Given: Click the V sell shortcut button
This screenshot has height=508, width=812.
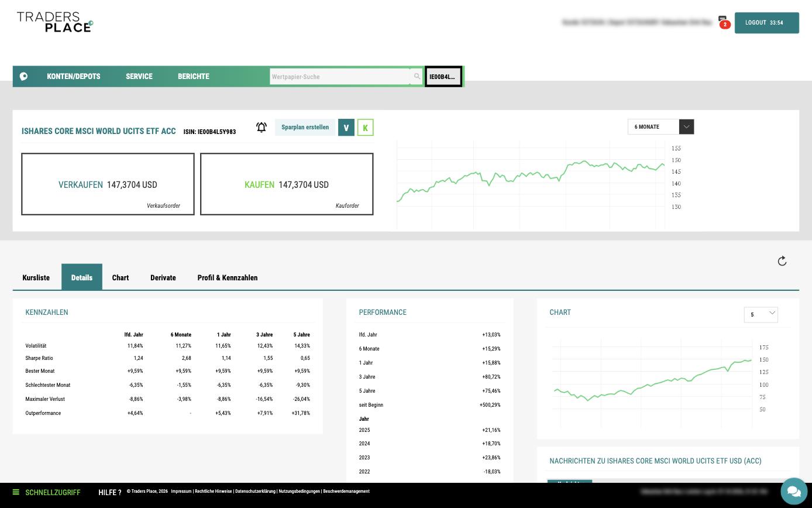Looking at the screenshot, I should point(346,128).
